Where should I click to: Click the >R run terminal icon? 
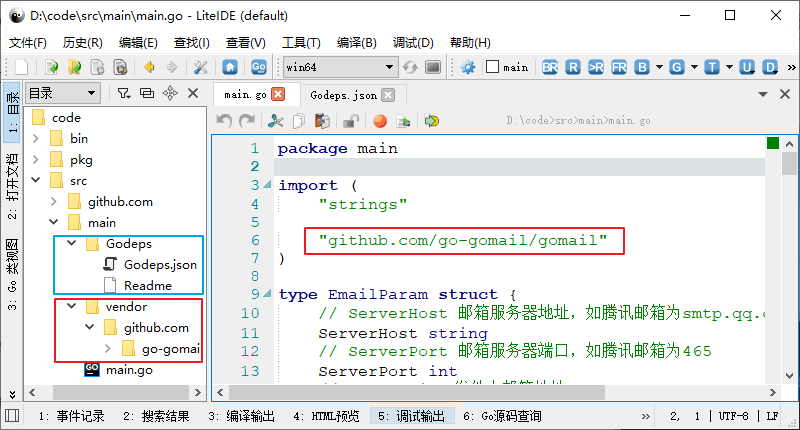[x=596, y=67]
